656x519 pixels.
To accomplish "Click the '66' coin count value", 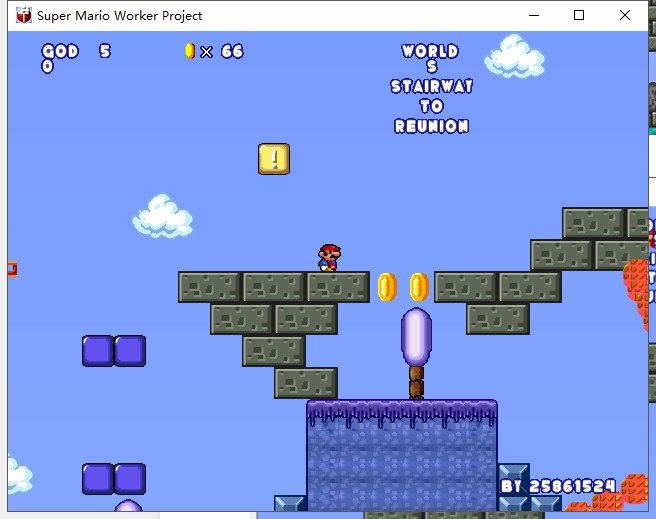I will click(x=232, y=51).
